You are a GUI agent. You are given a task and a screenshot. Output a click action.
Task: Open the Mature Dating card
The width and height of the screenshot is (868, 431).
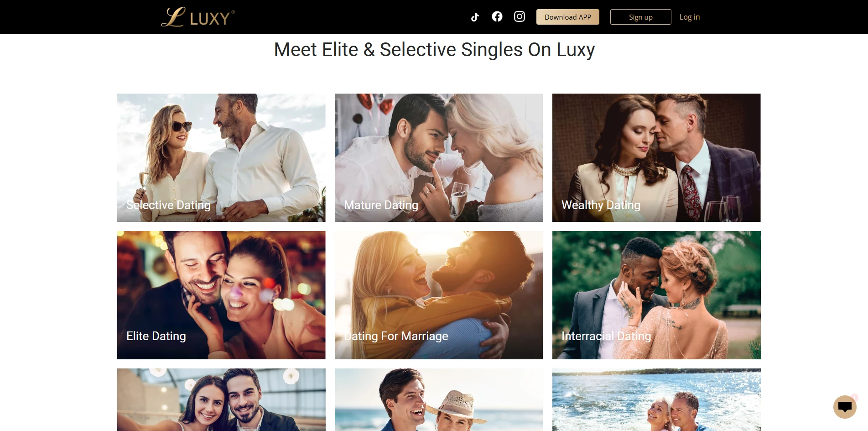439,158
